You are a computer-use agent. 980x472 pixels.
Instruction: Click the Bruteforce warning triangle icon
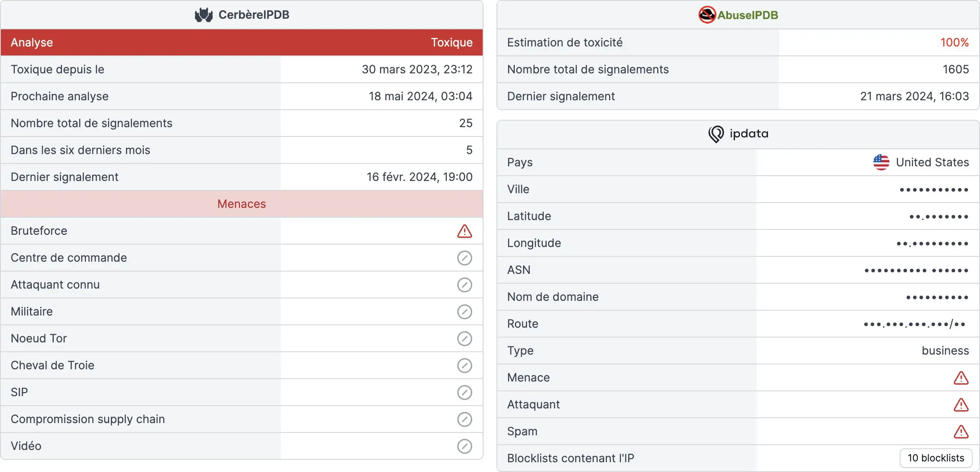point(464,231)
